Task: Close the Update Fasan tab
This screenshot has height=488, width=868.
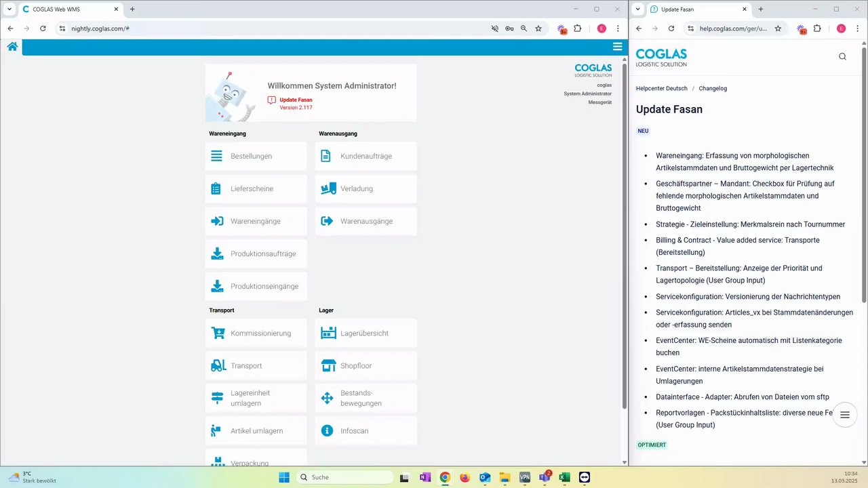Action: 745,9
